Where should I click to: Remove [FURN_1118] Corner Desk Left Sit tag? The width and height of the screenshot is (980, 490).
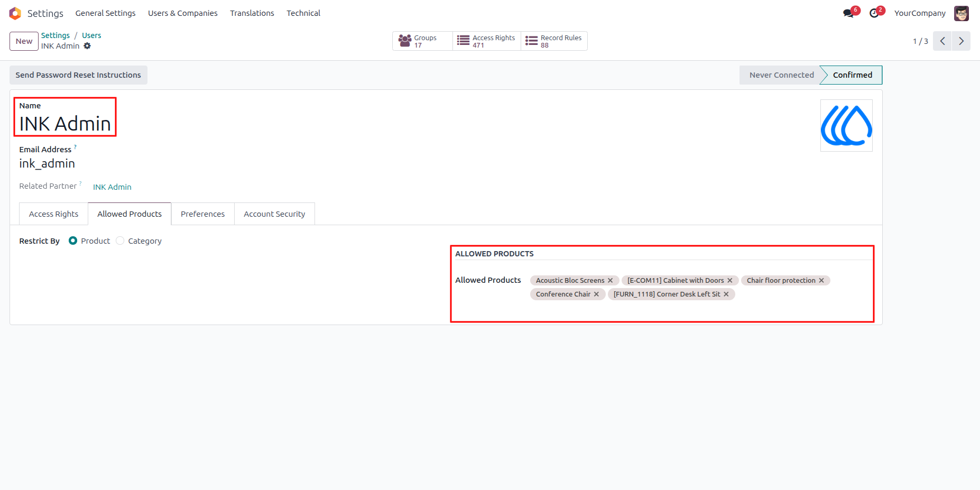[726, 294]
